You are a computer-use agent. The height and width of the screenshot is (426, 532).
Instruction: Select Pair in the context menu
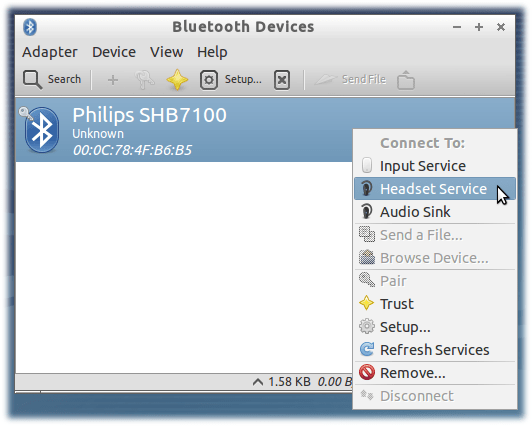[x=435, y=281]
